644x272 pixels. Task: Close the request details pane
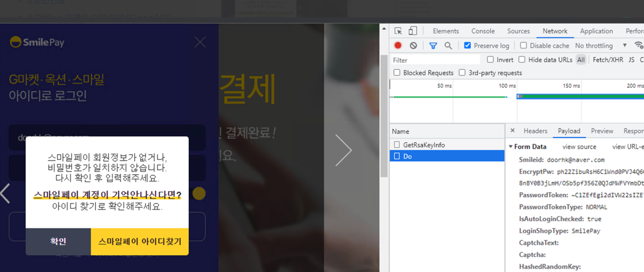pyautogui.click(x=512, y=131)
